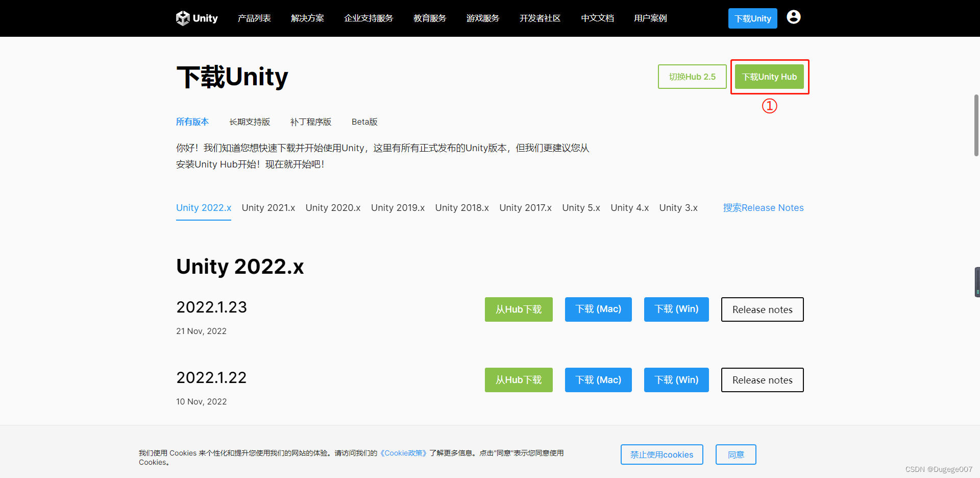
Task: Open the user account profile icon
Action: point(794,17)
